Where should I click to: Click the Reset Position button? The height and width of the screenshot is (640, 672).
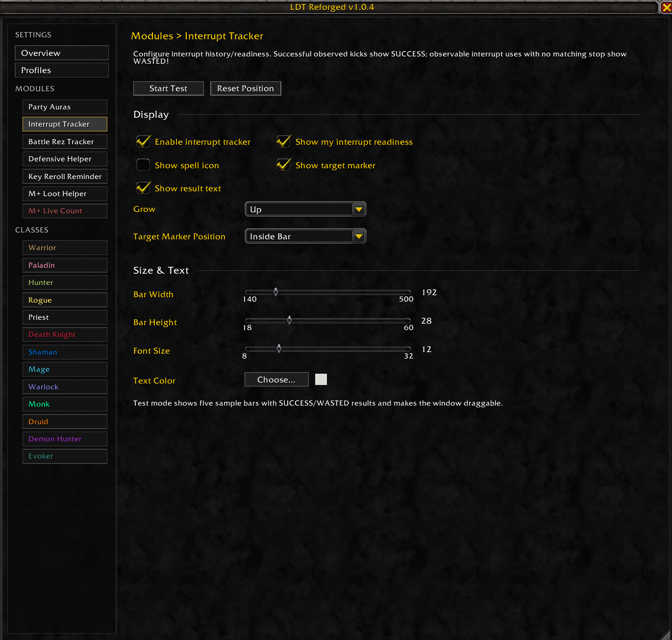pos(246,88)
